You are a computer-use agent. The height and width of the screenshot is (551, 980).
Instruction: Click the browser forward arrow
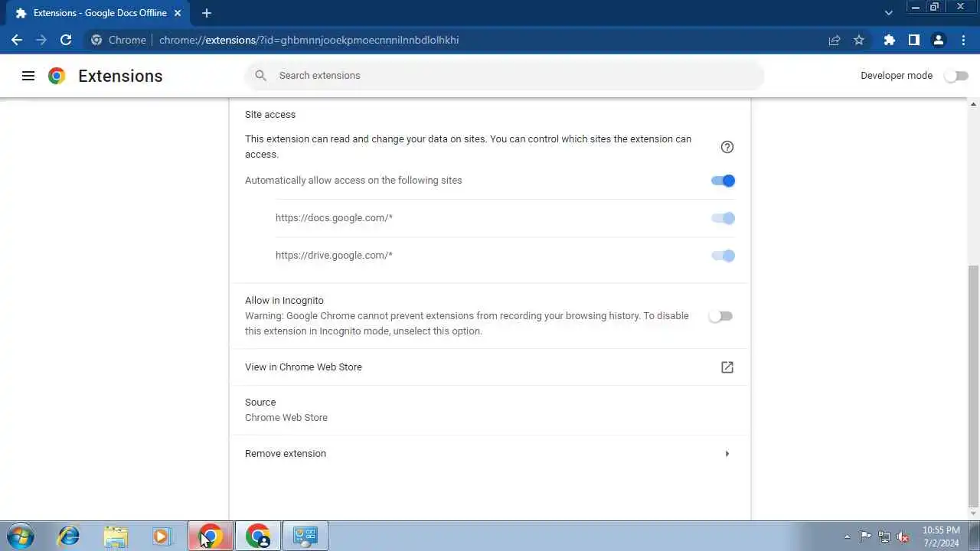[41, 40]
